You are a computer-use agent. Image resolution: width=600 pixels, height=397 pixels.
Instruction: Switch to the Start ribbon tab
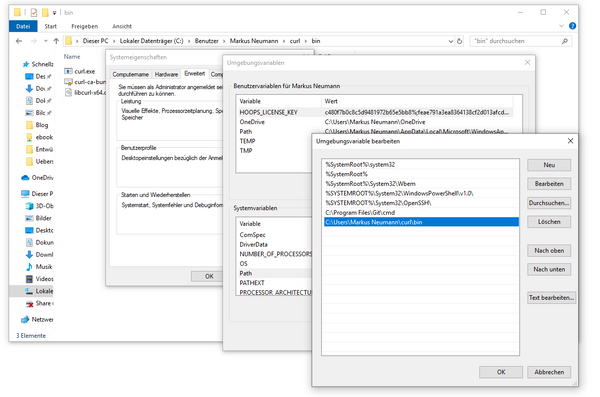coord(50,26)
